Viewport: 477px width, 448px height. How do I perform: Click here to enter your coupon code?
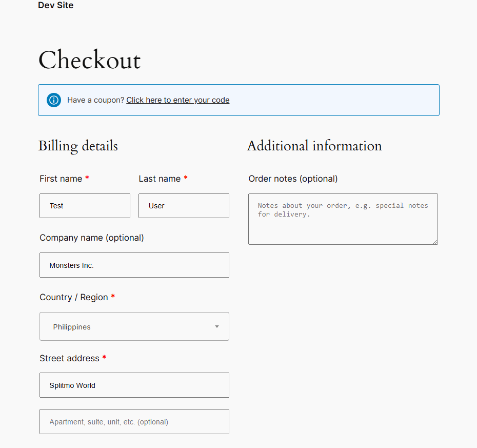coord(178,100)
